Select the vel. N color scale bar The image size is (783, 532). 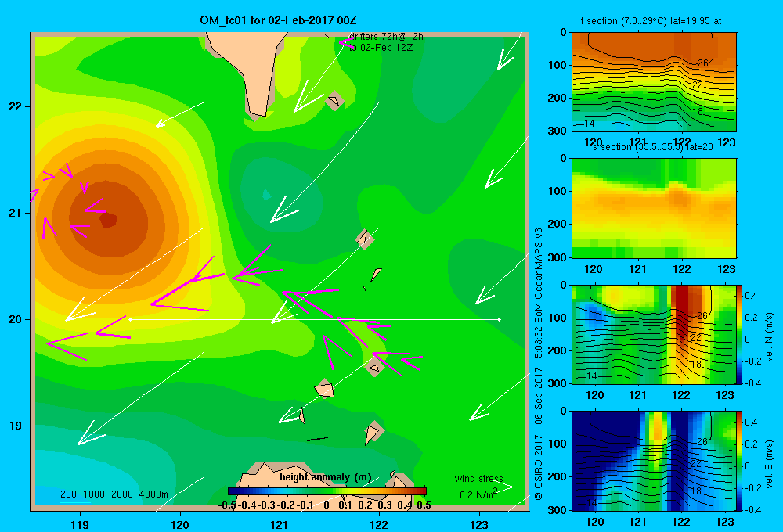click(x=740, y=334)
